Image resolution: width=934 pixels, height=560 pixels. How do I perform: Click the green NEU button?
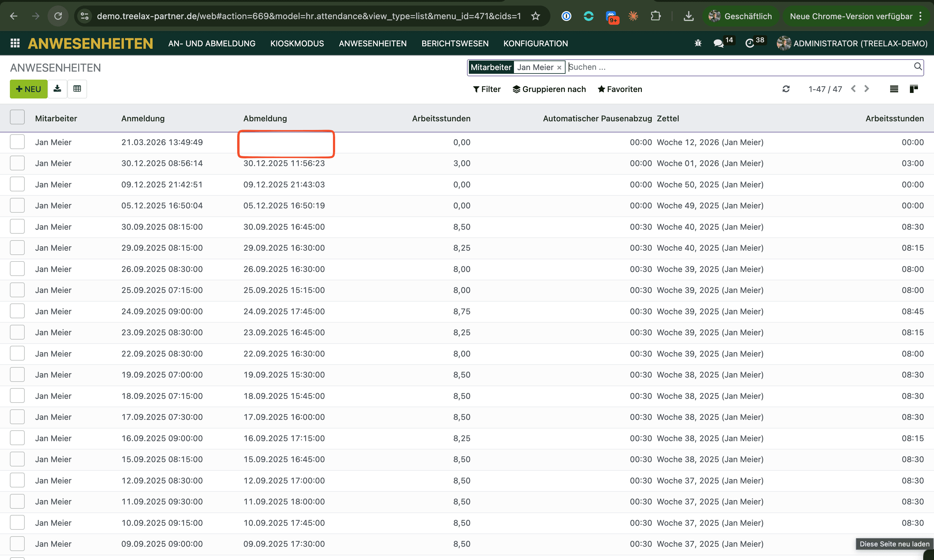click(x=29, y=89)
